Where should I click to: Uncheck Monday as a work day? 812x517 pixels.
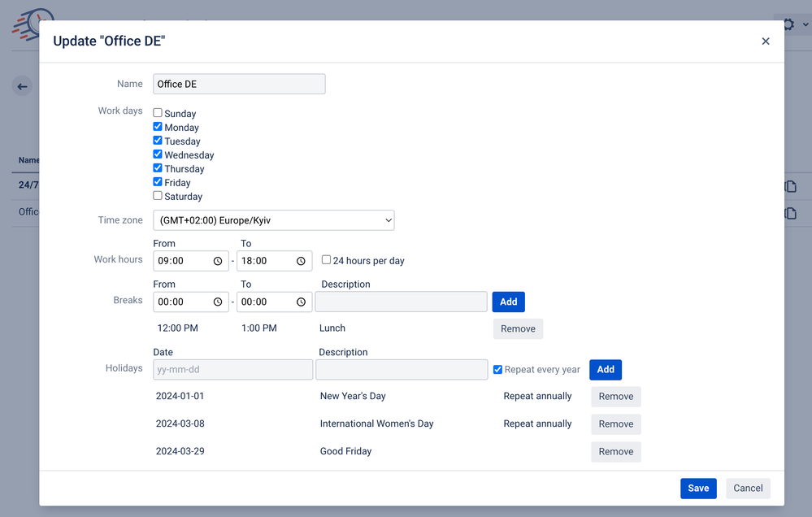tap(157, 127)
